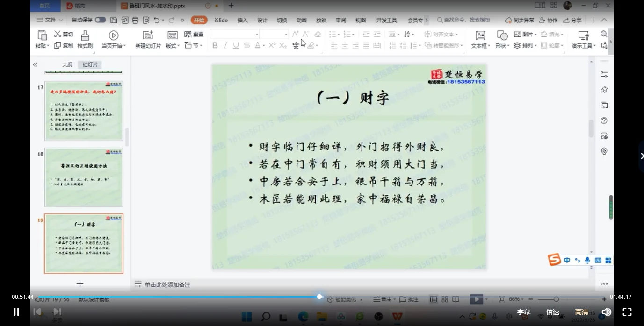Open the Layout (版式) dropdown
Screen dimensions: 644x326
[173, 46]
